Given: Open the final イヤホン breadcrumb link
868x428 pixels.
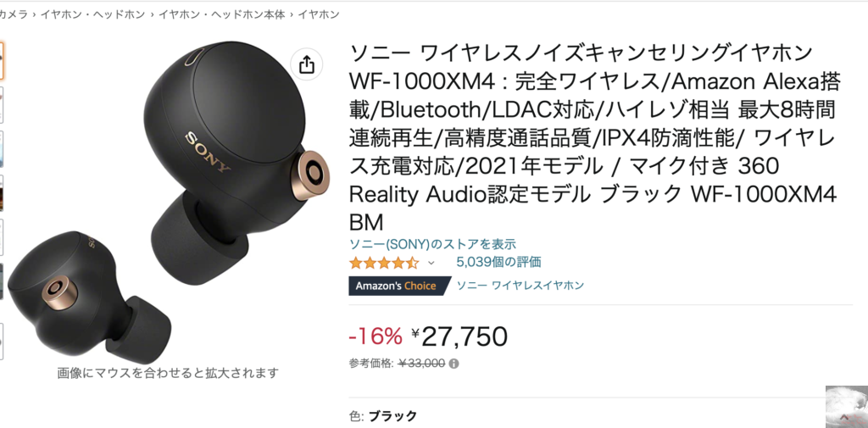Looking at the screenshot, I should (x=319, y=15).
